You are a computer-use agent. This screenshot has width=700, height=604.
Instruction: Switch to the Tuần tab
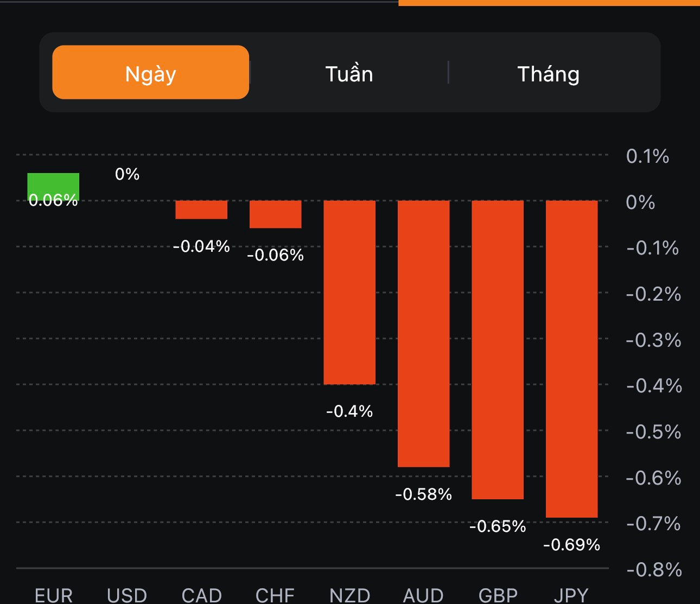tap(349, 74)
